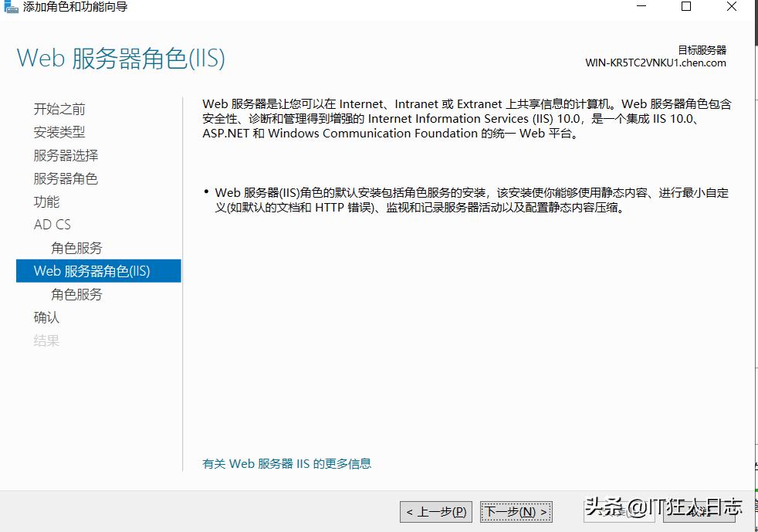758x532 pixels.
Task: Select the highlighted Web 服务器角色(IIS) step
Action: coord(99,271)
